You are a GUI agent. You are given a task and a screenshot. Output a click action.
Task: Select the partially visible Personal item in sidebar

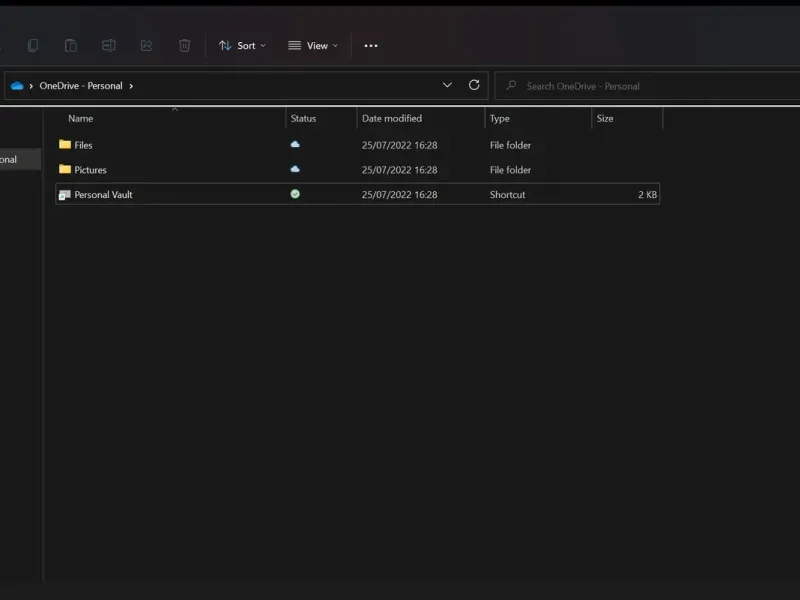[20, 159]
